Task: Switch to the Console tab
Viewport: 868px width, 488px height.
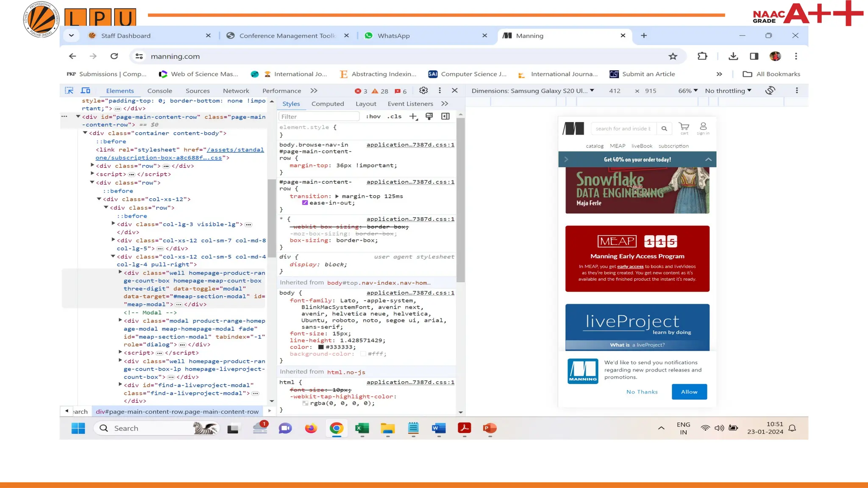Action: 159,91
